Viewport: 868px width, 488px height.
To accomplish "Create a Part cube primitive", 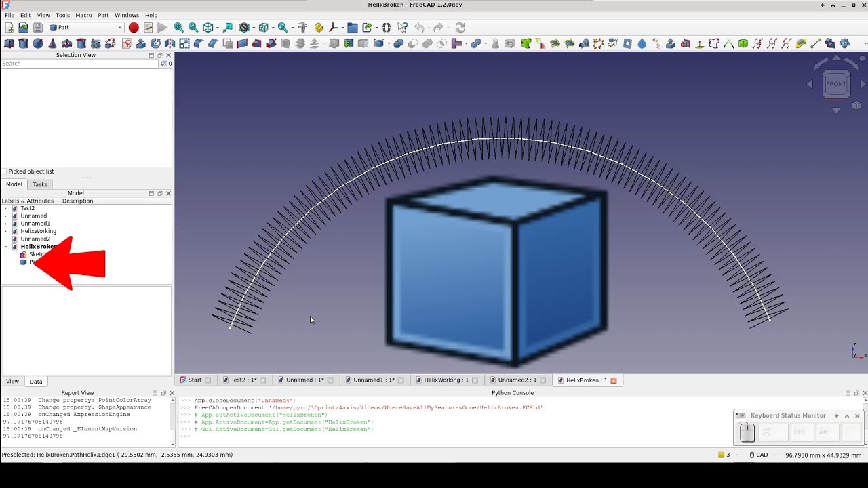I will 9,43.
